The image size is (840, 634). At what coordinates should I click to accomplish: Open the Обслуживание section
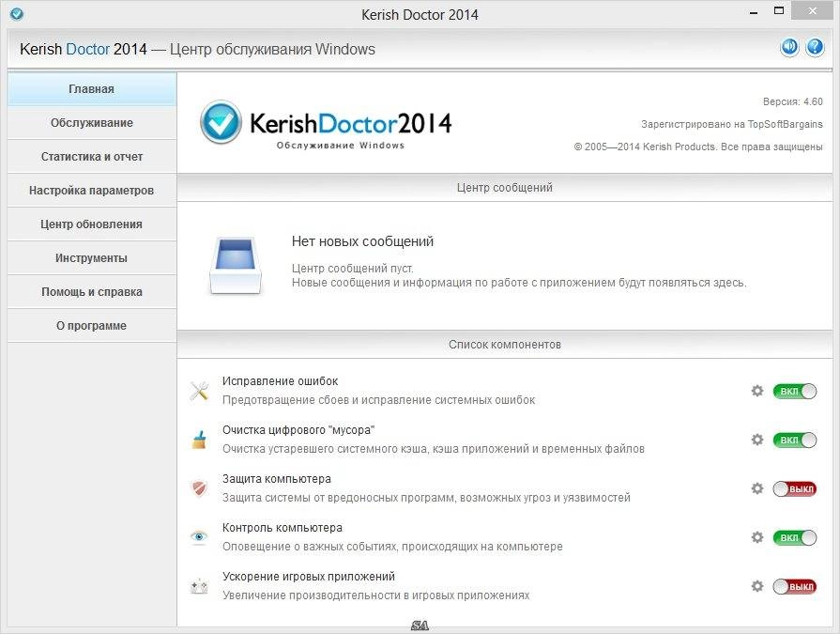[x=92, y=123]
